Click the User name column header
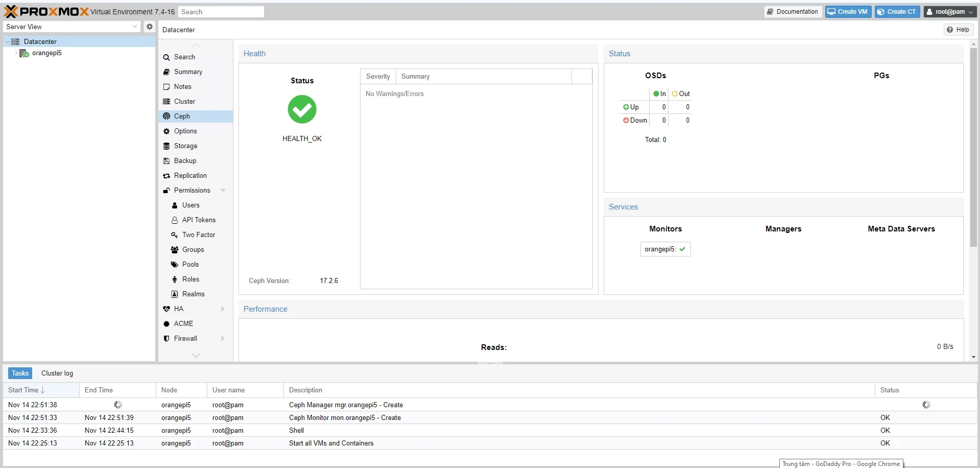 [x=245, y=390]
